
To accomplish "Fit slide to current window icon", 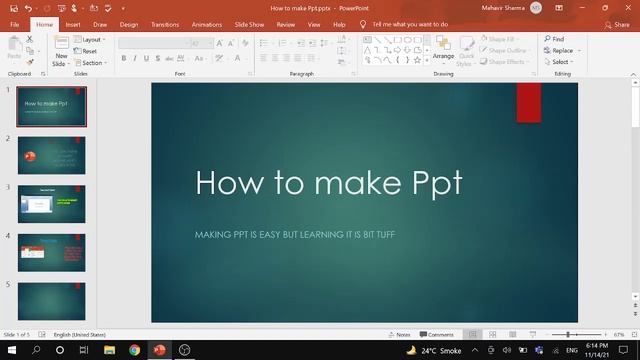I will 634,335.
